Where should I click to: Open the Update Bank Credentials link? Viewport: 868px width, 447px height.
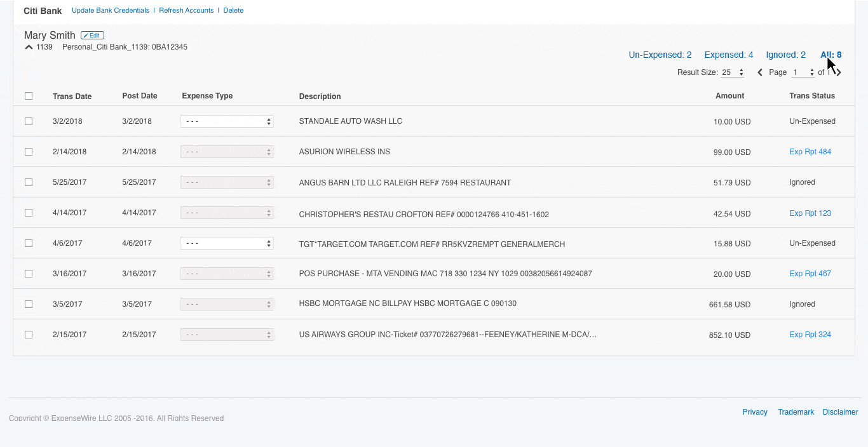coord(111,10)
